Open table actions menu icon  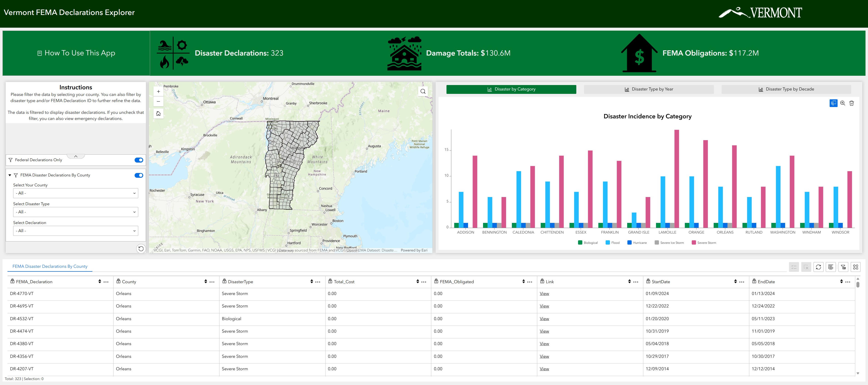tap(856, 267)
